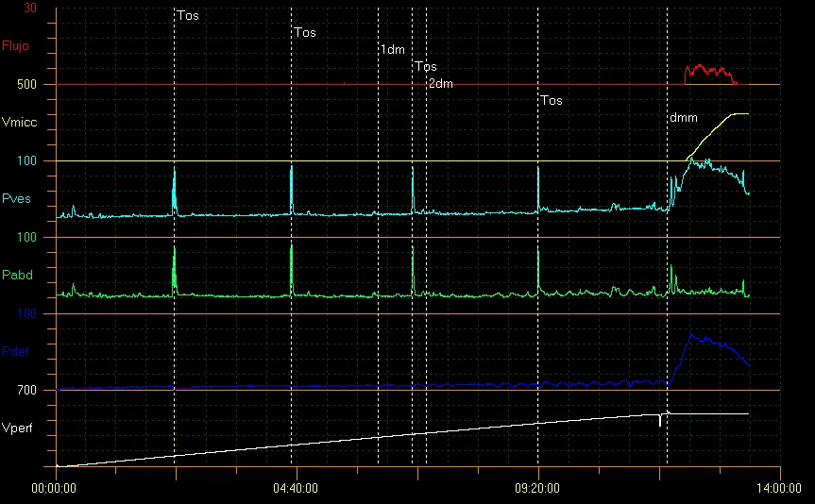Click the Tos marker label near 09:20:00

[552, 101]
